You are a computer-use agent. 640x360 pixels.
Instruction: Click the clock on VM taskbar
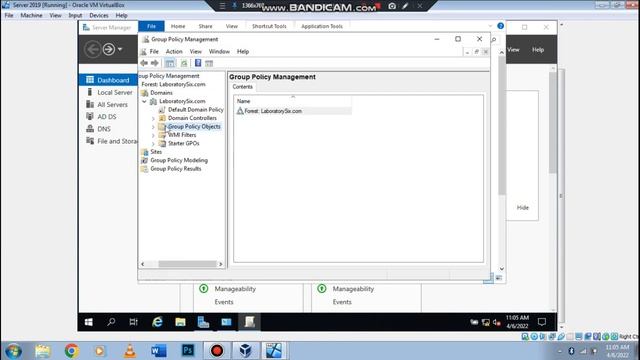517,322
